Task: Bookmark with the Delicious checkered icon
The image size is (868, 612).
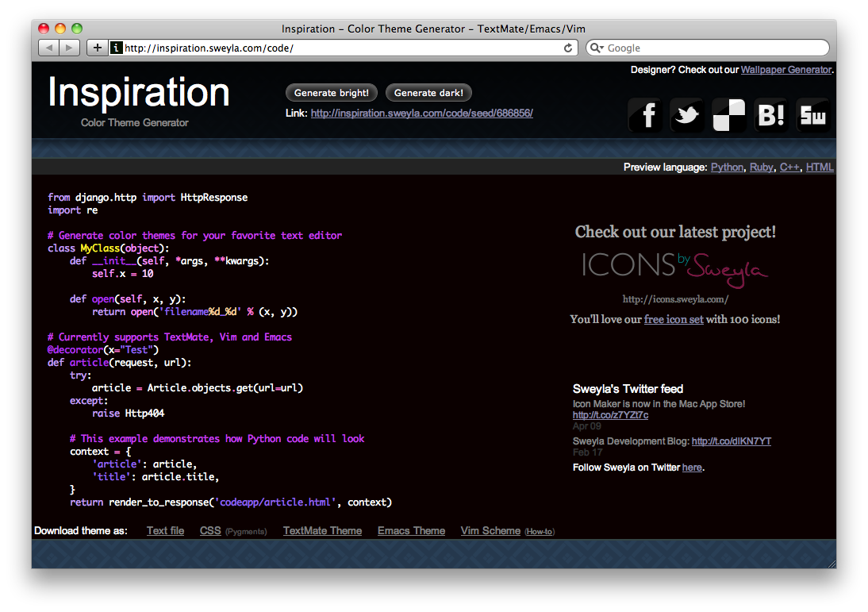Action: coord(729,115)
